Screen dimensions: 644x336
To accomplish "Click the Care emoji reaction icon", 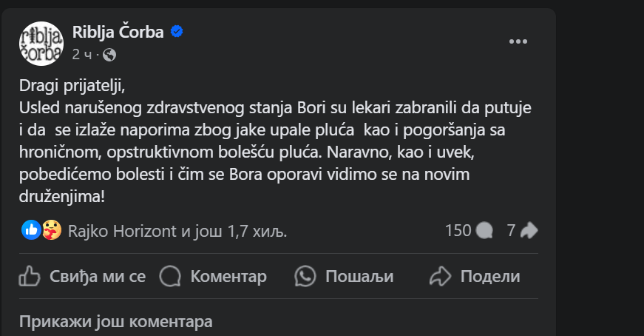I will coord(51,230).
